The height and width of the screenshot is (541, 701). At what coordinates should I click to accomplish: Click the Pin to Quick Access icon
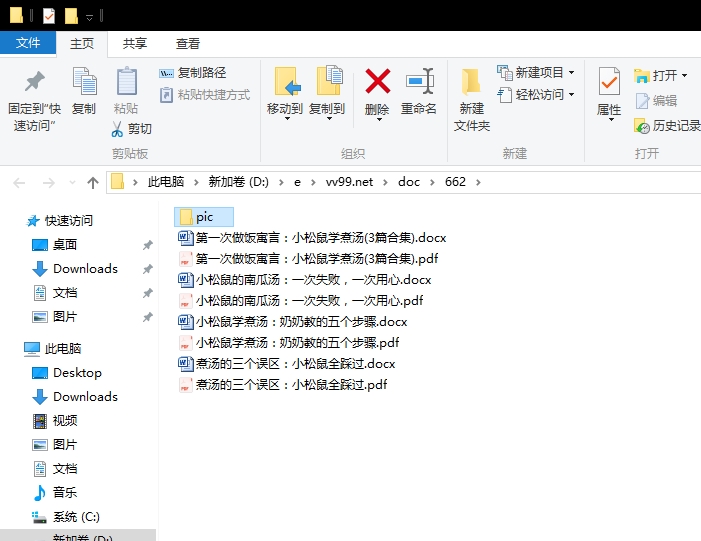pos(34,81)
